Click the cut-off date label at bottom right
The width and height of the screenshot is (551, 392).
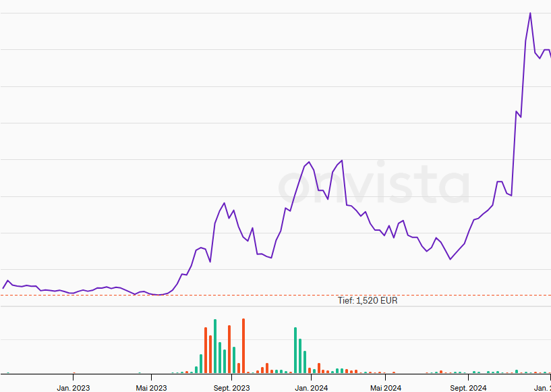click(x=543, y=388)
